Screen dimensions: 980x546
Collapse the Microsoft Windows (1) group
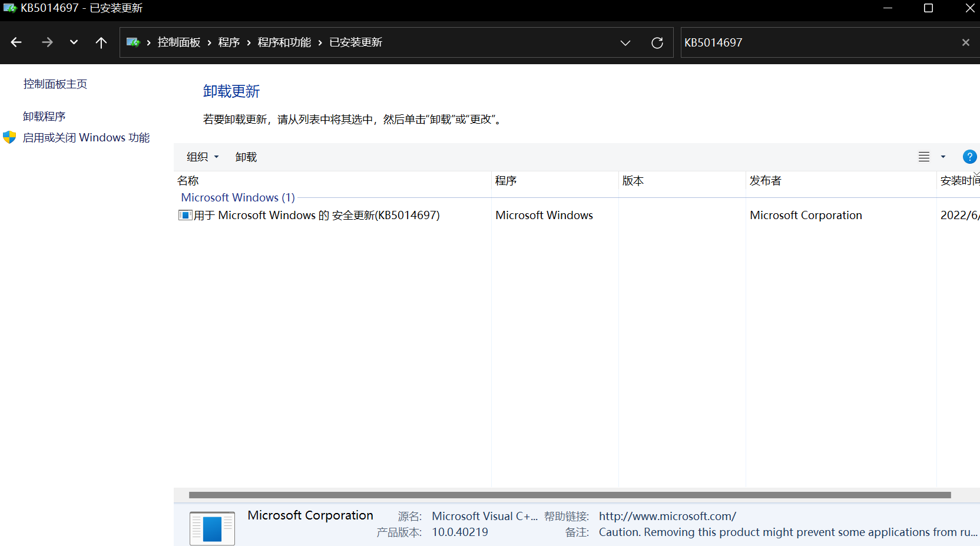click(238, 198)
